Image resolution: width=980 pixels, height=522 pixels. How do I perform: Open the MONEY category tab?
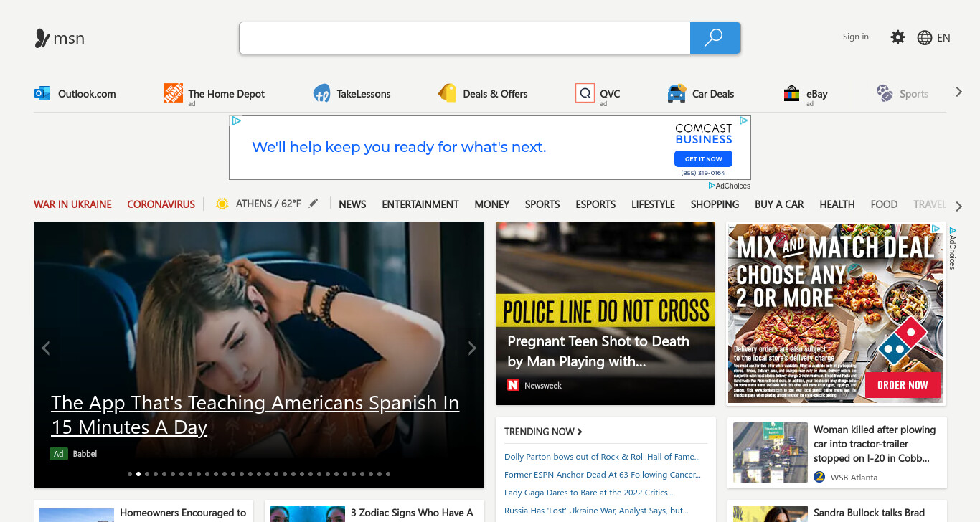tap(492, 204)
